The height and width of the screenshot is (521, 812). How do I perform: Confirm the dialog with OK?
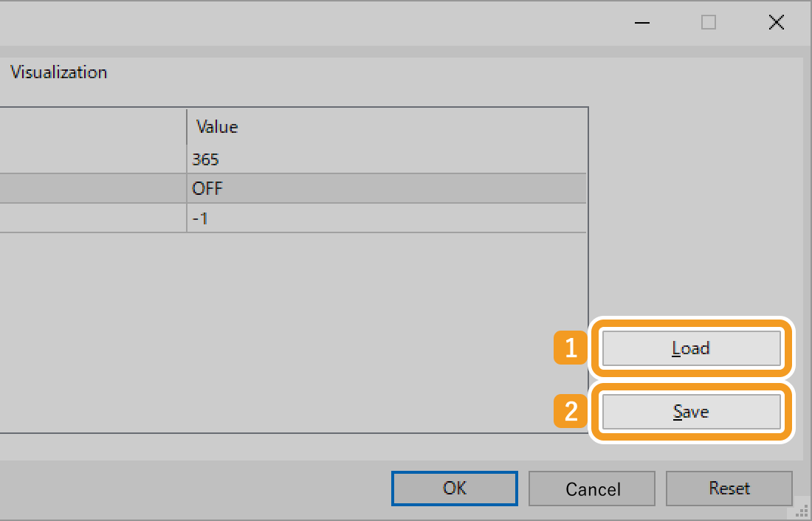(x=455, y=488)
